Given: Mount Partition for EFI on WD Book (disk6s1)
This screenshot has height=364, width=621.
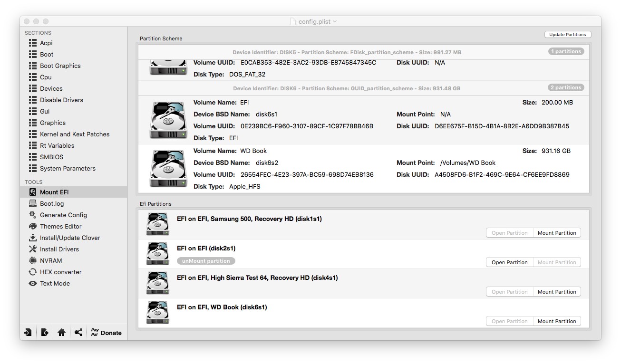Looking at the screenshot, I should [557, 321].
